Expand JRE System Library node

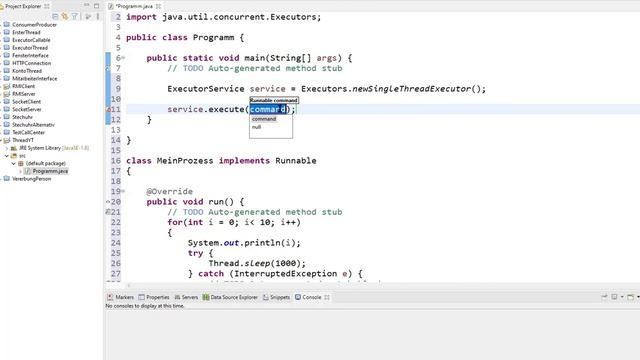coord(7,148)
